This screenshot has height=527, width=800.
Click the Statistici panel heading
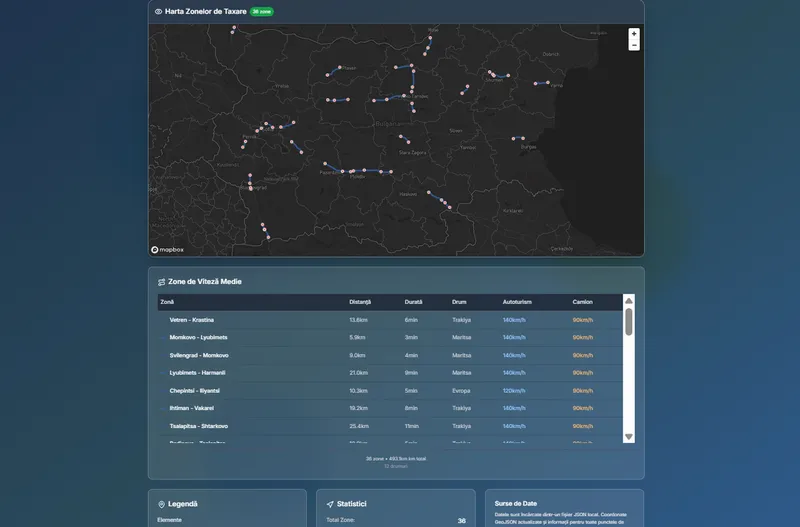[x=352, y=504]
